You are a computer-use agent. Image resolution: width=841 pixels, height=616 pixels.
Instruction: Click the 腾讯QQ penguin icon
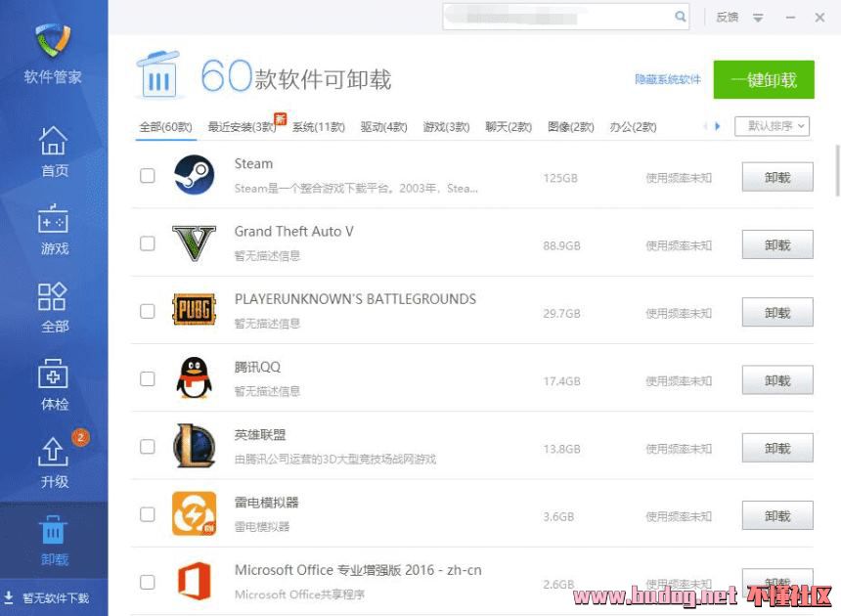(195, 378)
